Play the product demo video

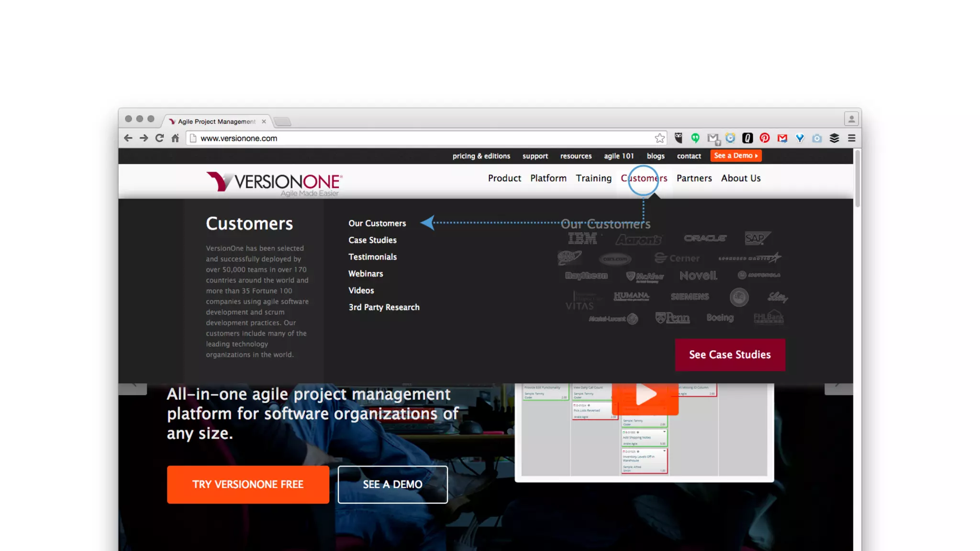(645, 395)
